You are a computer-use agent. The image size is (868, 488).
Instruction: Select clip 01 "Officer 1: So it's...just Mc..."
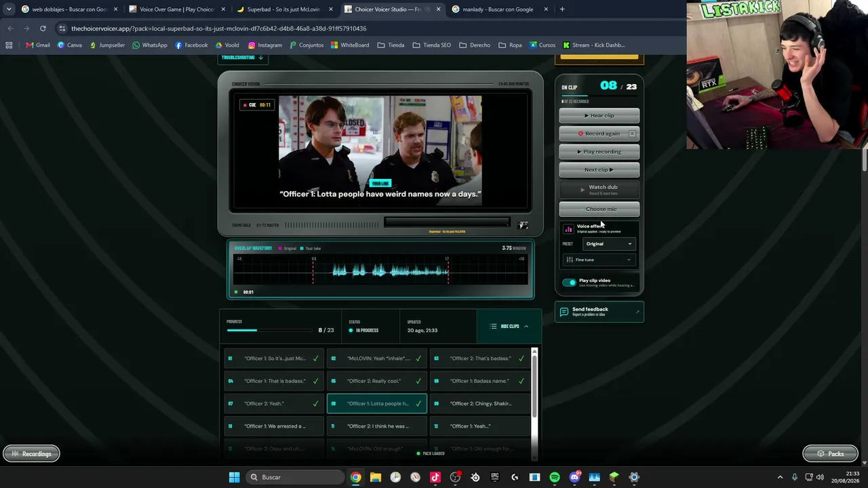point(274,359)
